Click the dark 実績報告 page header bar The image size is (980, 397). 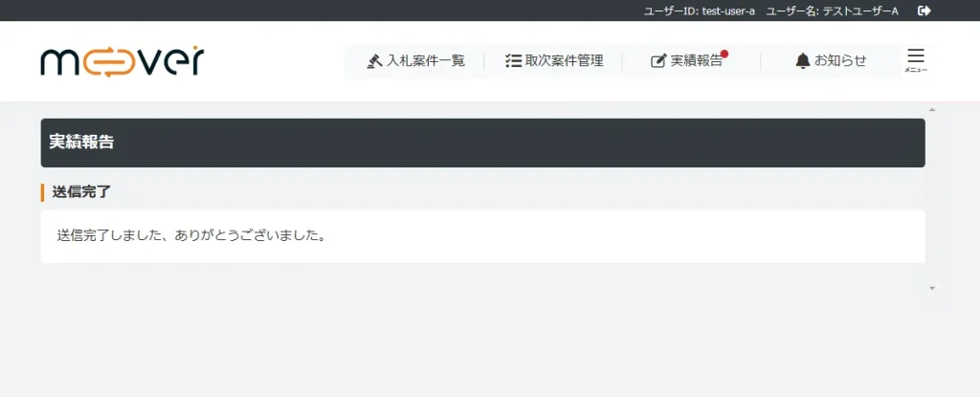click(482, 143)
